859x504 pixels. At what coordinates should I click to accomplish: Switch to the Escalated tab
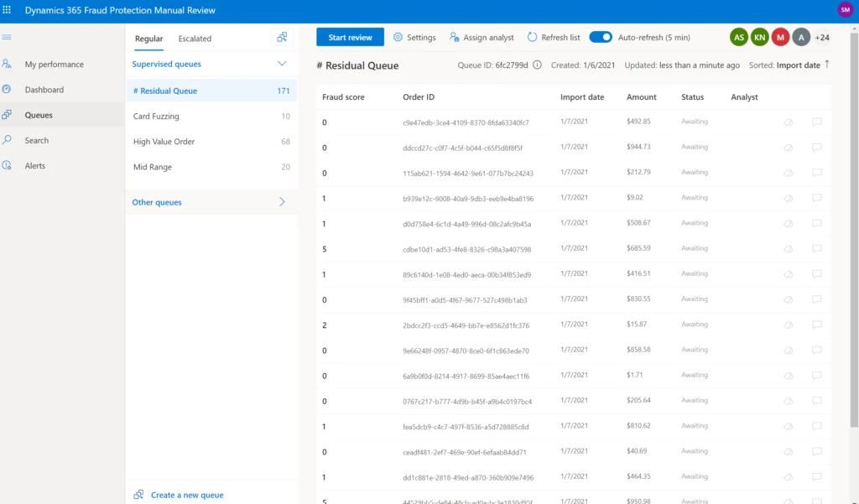pos(195,39)
